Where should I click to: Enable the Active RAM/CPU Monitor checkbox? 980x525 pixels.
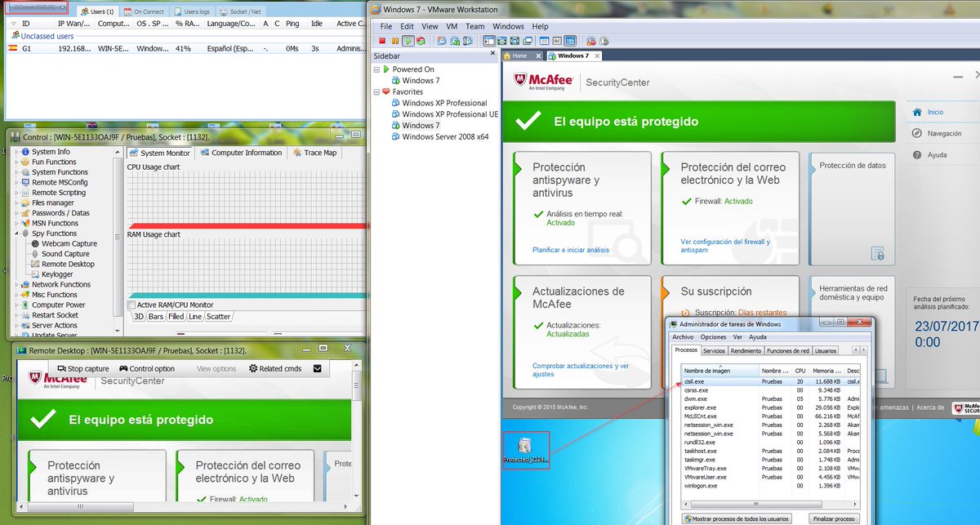pyautogui.click(x=131, y=305)
